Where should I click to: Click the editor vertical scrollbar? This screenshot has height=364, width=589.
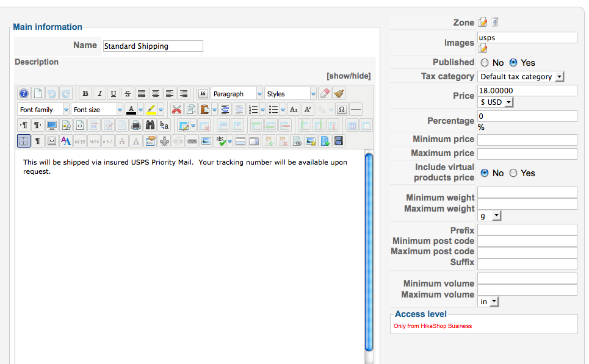[369, 252]
